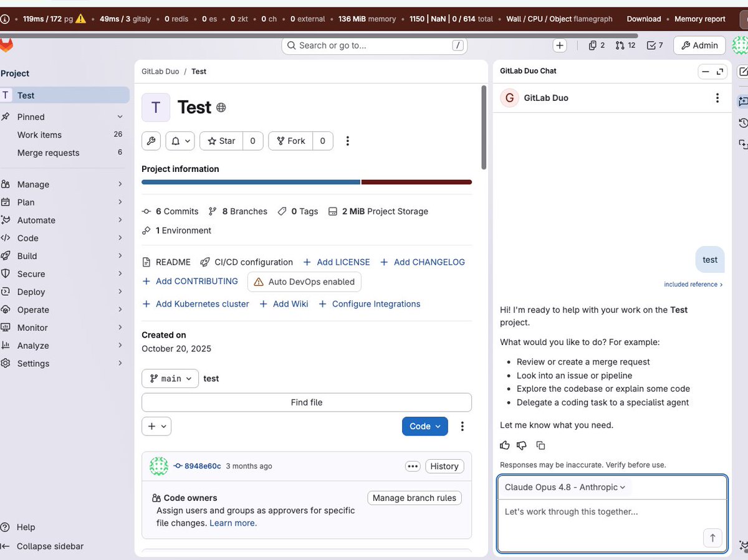Open the Admin button in top bar

click(700, 45)
